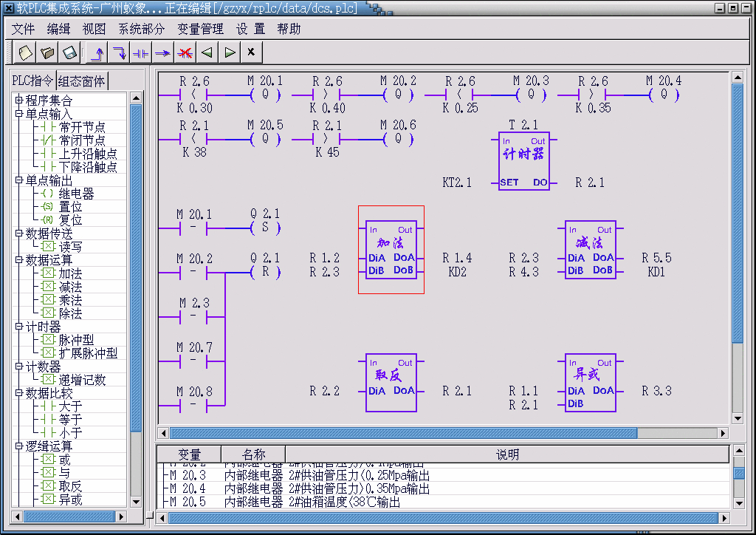
Task: Collapse the 逻辑运算 tree node
Action: [18, 446]
